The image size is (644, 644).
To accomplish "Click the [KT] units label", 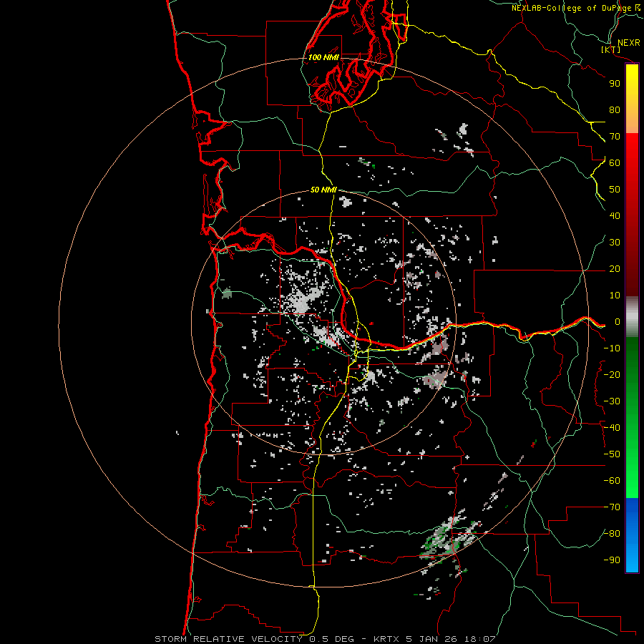I will pyautogui.click(x=610, y=50).
